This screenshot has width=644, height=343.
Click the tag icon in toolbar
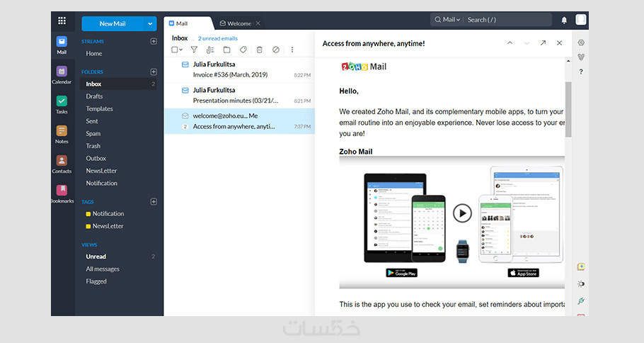[243, 50]
